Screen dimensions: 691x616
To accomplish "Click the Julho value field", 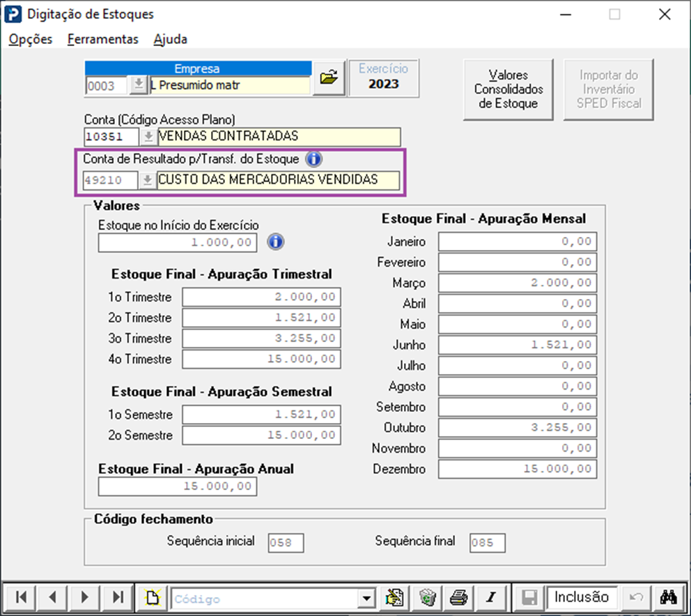I will [518, 366].
